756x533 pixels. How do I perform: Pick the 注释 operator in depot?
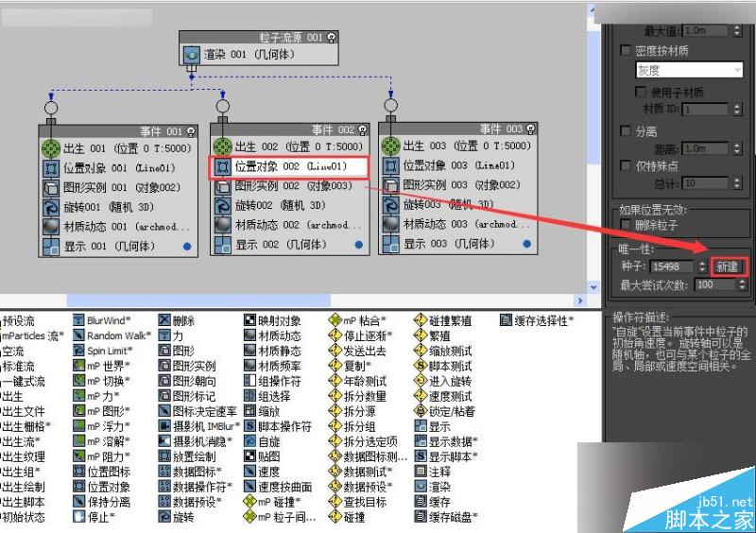(x=433, y=472)
